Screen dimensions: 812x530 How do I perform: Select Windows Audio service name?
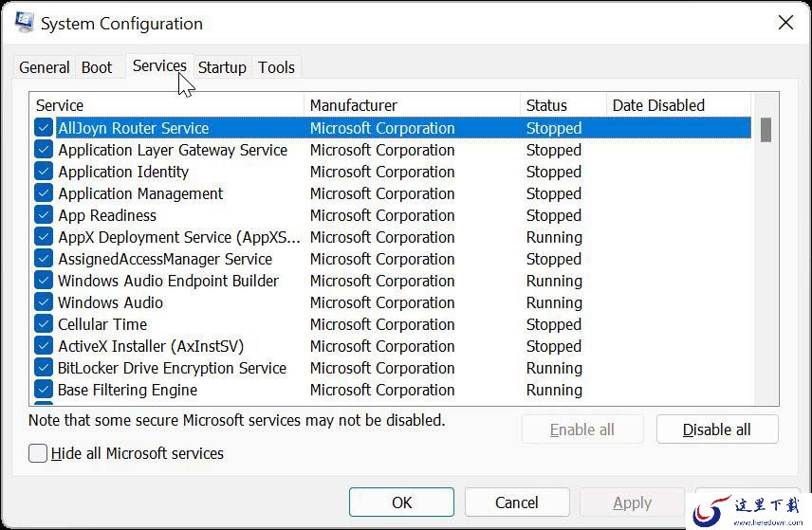110,302
